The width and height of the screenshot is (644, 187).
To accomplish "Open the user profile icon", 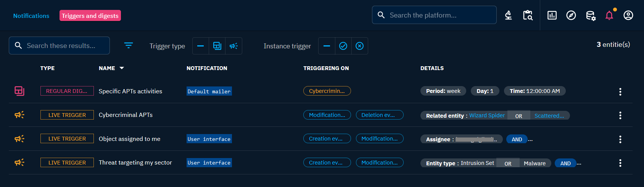I will click(x=628, y=15).
